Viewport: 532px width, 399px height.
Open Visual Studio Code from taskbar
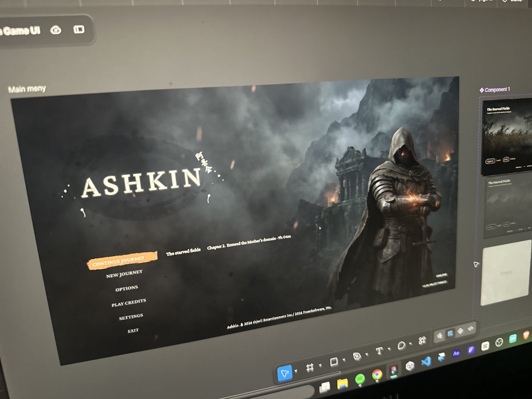coord(426,361)
